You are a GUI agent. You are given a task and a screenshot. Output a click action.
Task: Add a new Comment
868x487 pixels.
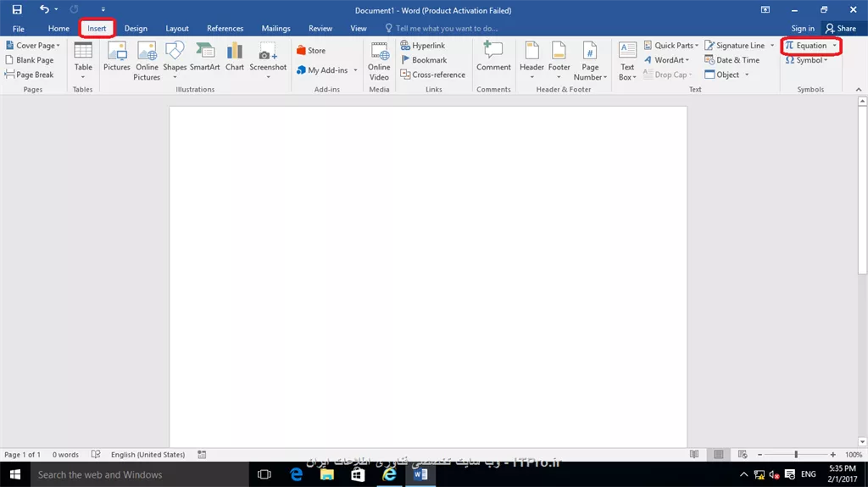pos(493,57)
